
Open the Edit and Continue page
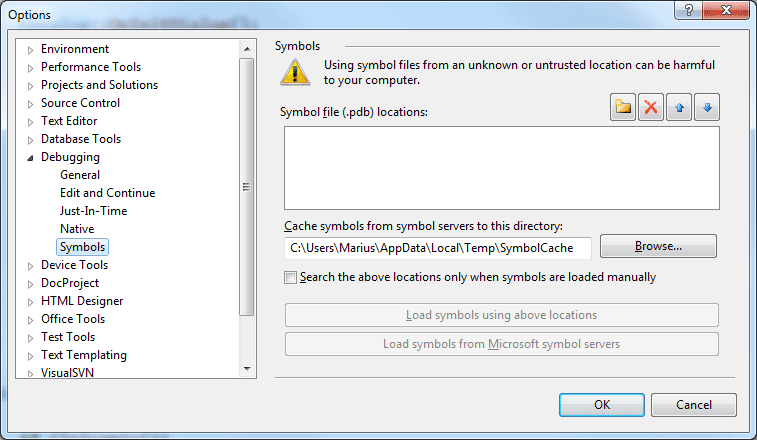click(x=107, y=193)
